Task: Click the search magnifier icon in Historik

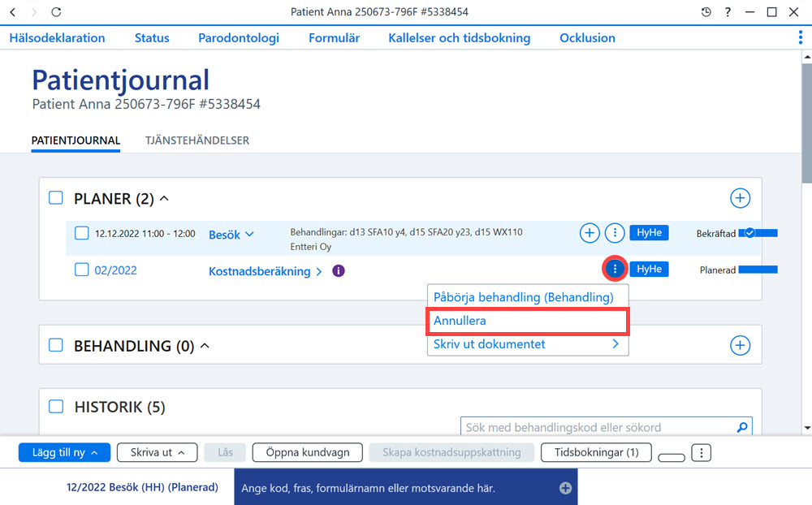Action: [x=742, y=427]
